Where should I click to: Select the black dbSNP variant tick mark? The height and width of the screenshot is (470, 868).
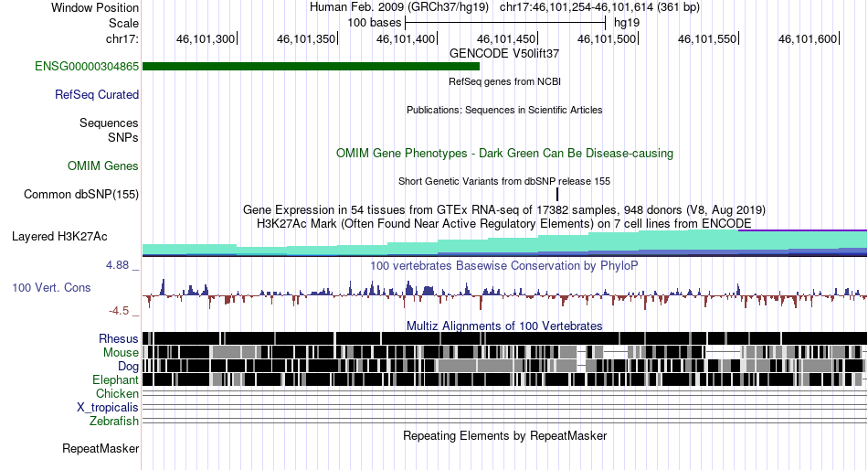point(557,195)
